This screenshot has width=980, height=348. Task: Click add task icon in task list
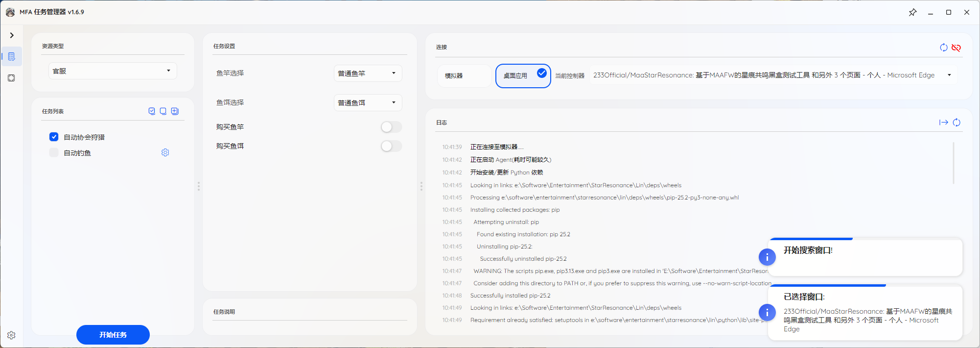pos(175,111)
